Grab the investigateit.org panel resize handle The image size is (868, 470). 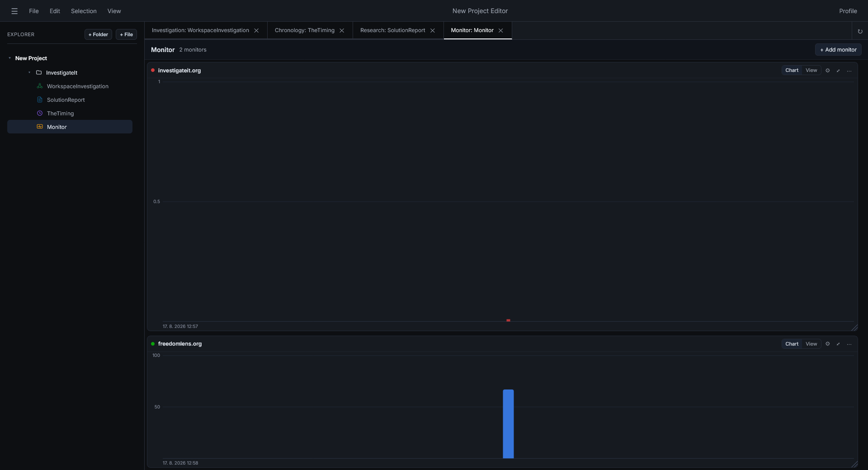pos(854,328)
